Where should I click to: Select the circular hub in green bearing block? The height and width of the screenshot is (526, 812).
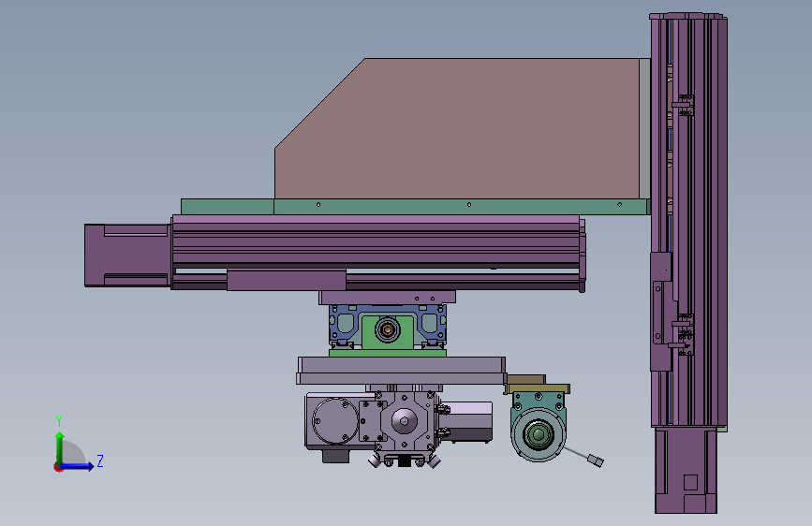click(x=388, y=329)
